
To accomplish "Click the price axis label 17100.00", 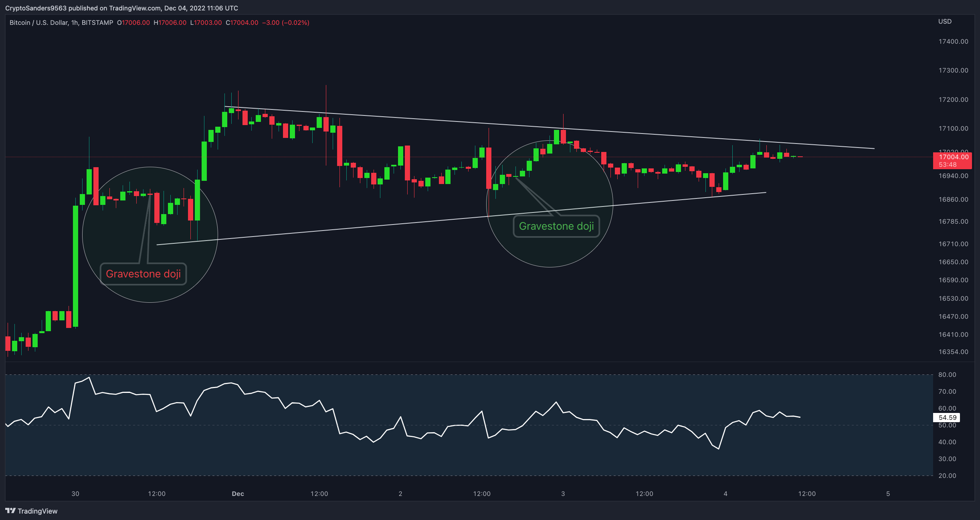I will pos(953,128).
